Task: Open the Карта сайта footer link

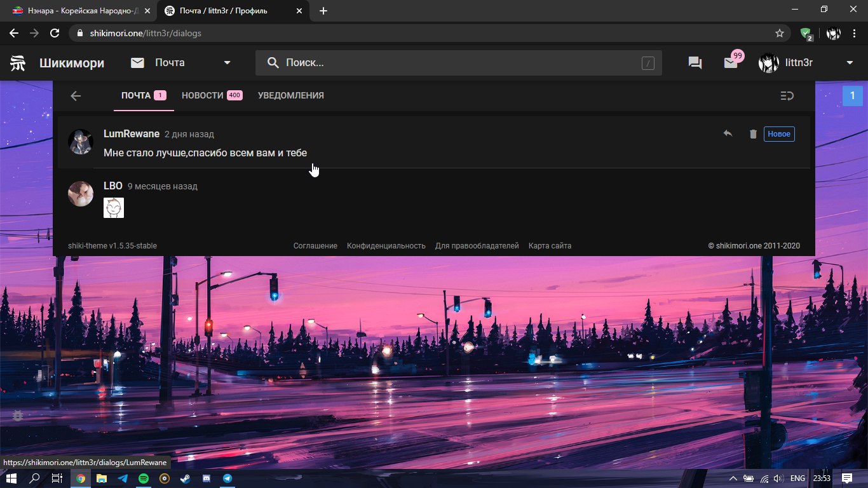Action: (550, 246)
